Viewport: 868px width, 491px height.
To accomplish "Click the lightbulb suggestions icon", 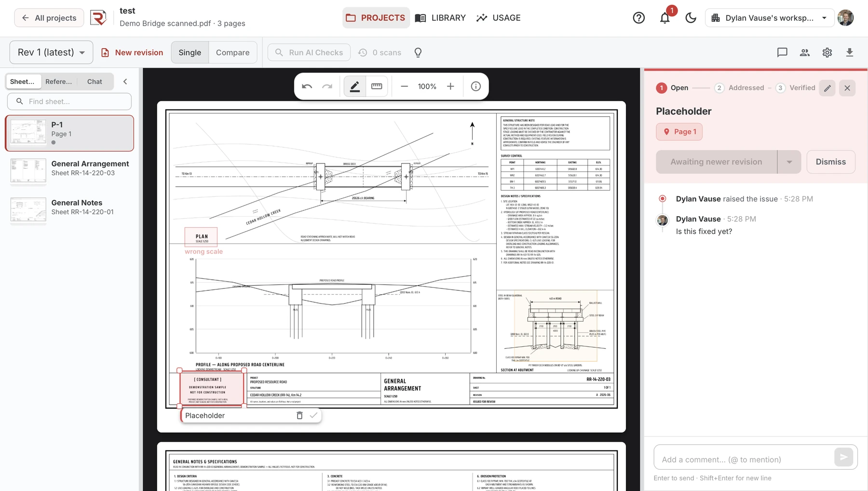I will tap(418, 53).
